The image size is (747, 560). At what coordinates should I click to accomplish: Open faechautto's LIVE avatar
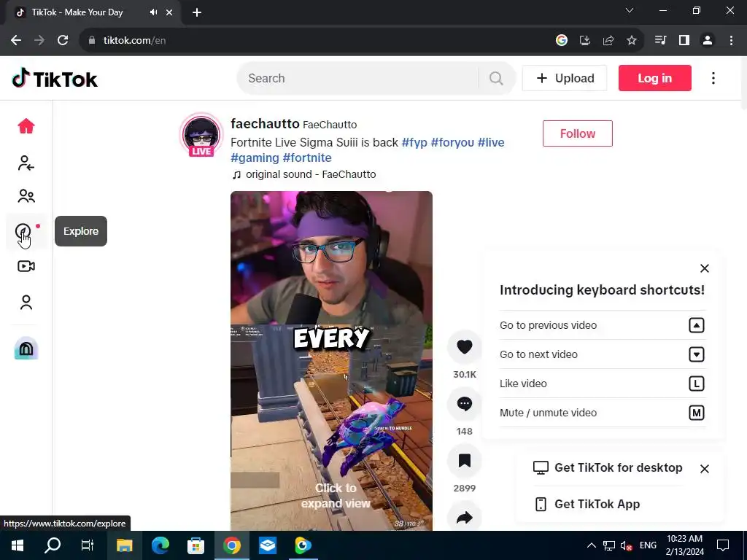point(201,135)
